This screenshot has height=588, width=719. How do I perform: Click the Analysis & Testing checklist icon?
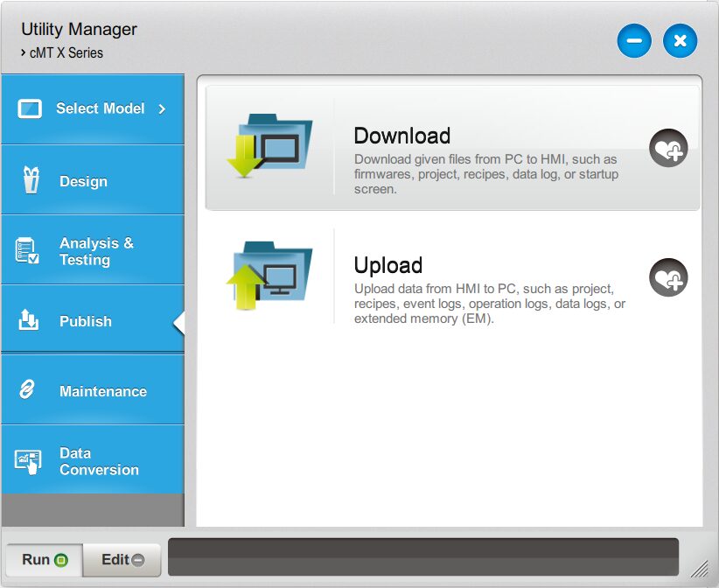tap(27, 250)
